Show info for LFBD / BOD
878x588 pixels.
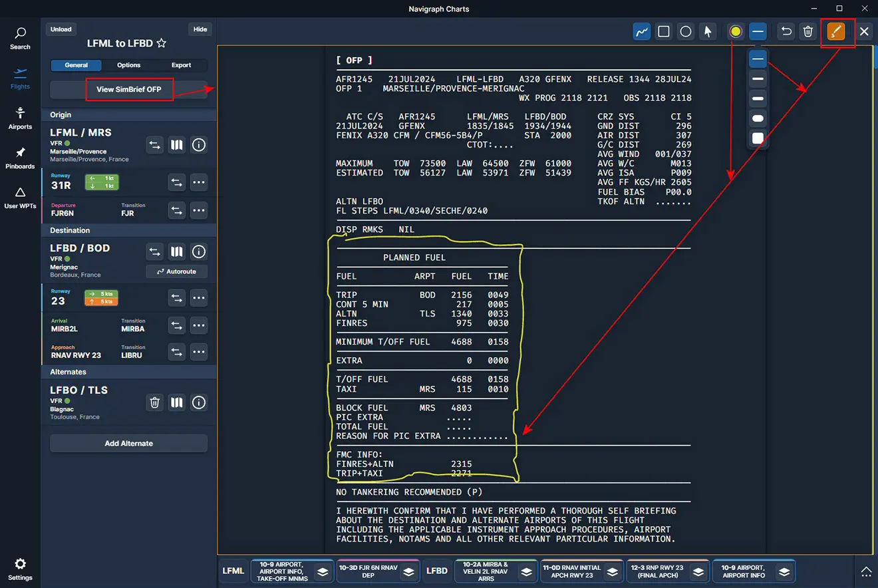click(199, 251)
